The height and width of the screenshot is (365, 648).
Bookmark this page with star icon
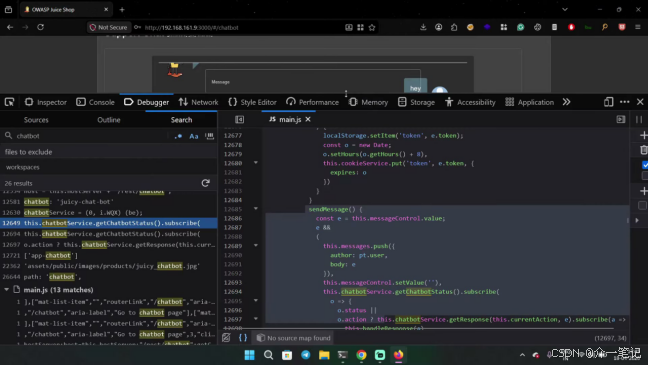[372, 28]
